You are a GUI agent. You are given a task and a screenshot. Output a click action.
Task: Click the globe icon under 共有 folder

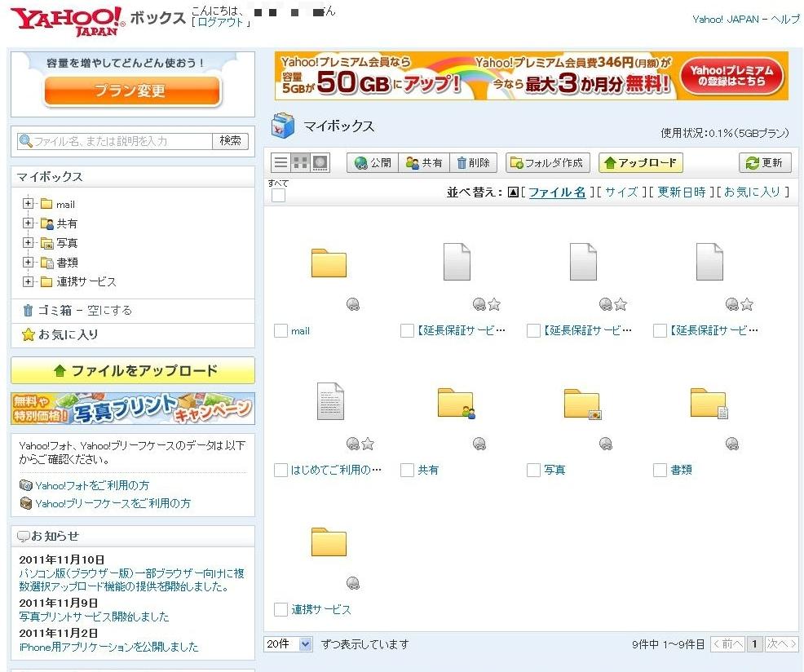[479, 444]
